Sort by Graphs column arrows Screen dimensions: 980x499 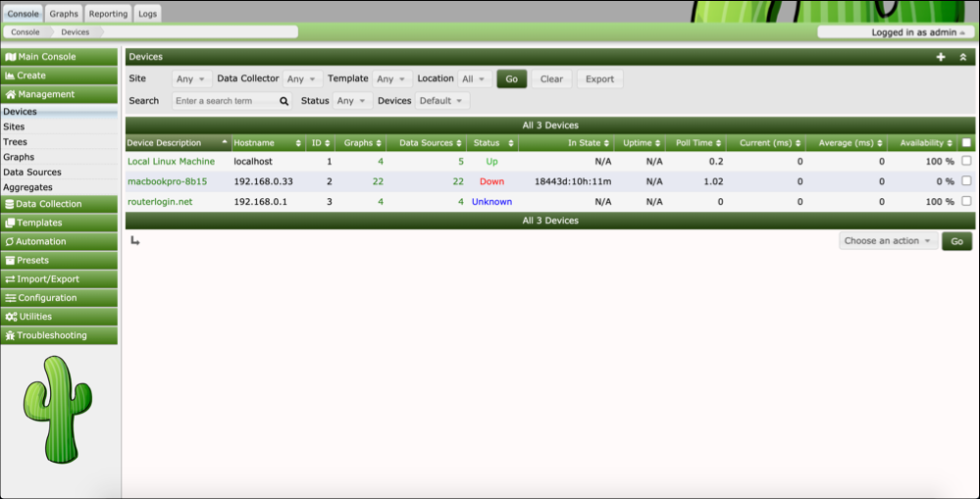coord(378,143)
